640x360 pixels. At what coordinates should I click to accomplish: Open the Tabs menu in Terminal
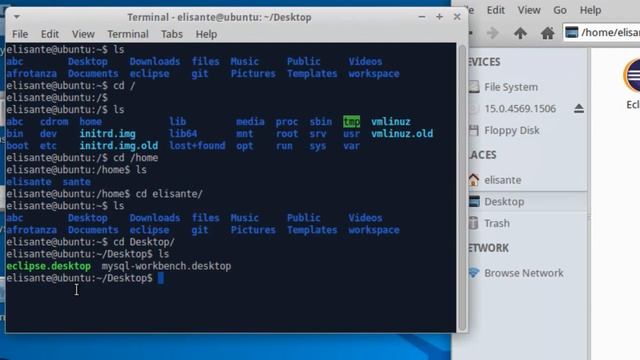171,34
